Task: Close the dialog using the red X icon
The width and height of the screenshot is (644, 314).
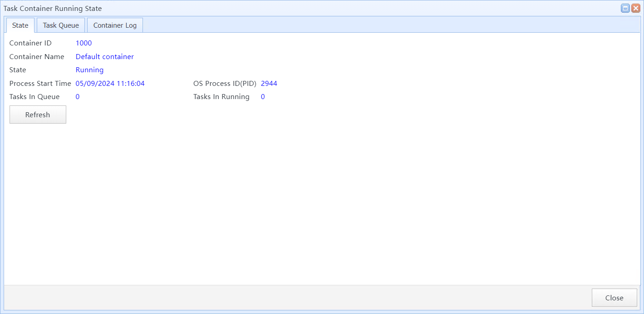Action: 635,8
